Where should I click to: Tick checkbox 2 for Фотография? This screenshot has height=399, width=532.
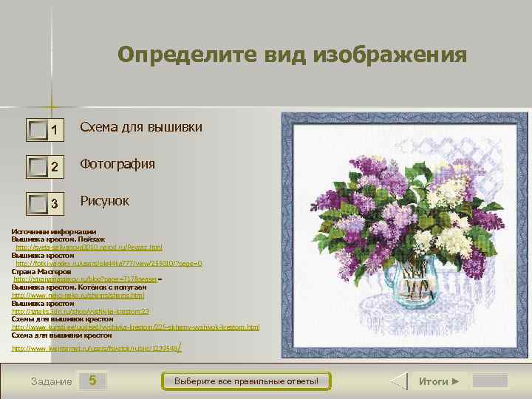tap(37, 166)
